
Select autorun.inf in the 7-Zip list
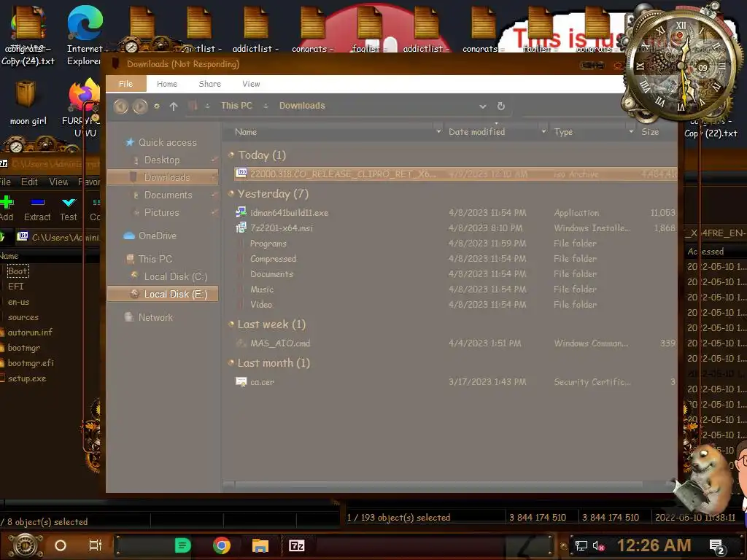click(29, 332)
